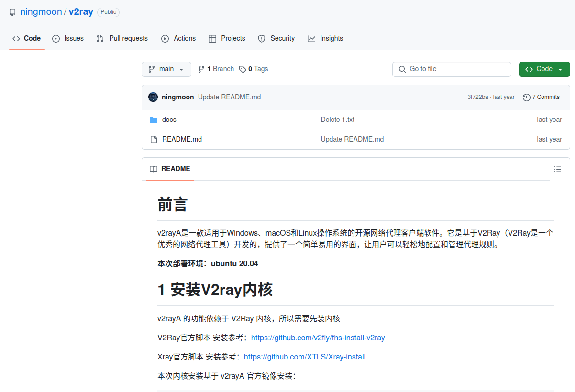The image size is (575, 392).
Task: Open the Projects tab
Action: 227,38
